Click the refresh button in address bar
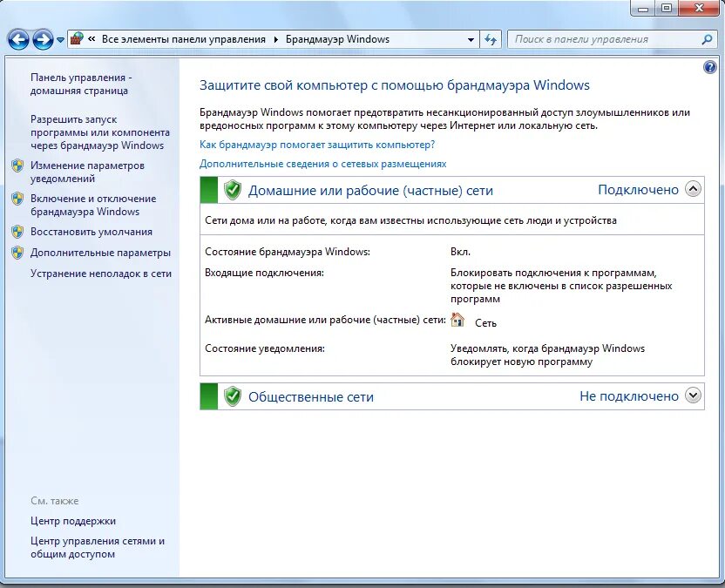 click(x=491, y=40)
